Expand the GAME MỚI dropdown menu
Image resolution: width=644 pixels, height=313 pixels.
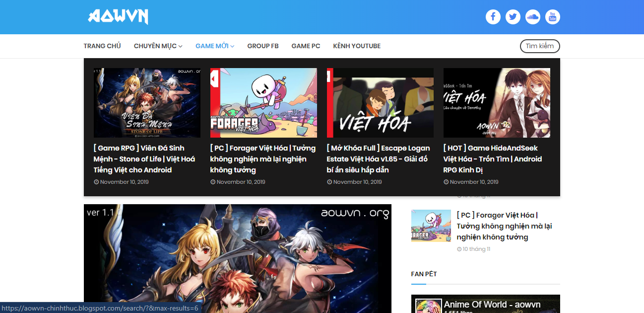(214, 46)
